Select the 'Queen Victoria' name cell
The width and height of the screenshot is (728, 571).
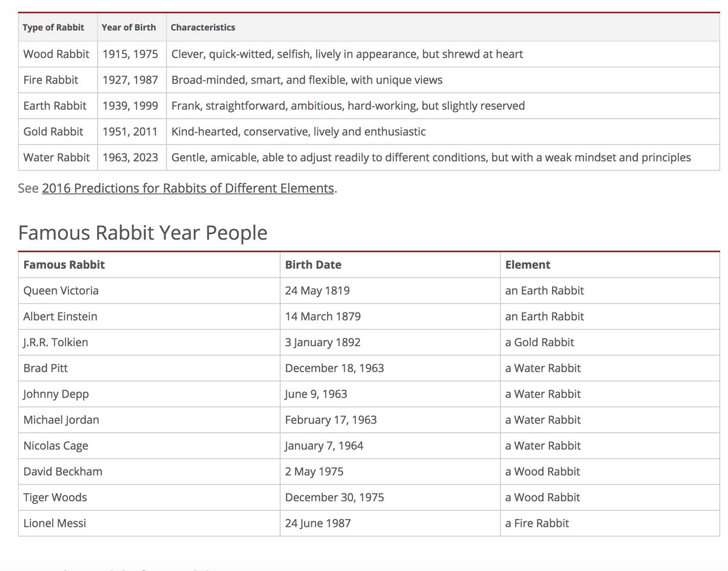(x=149, y=290)
